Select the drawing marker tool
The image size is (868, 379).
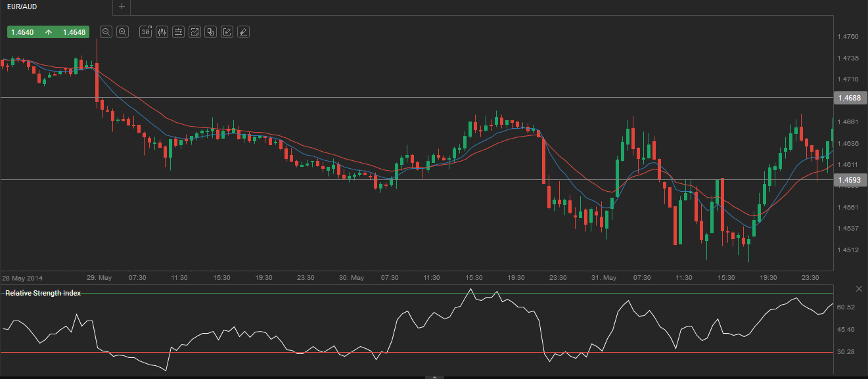pyautogui.click(x=243, y=32)
